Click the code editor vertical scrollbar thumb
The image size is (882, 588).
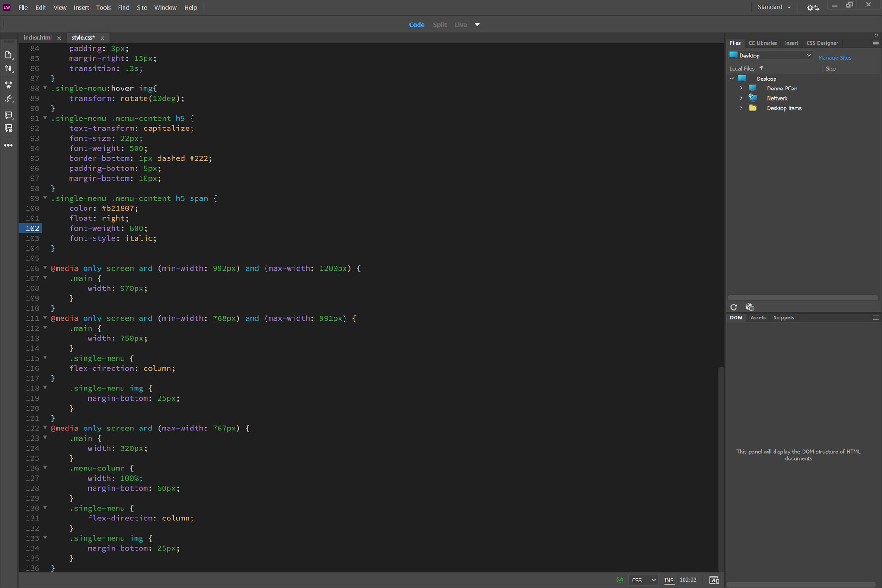(721, 469)
